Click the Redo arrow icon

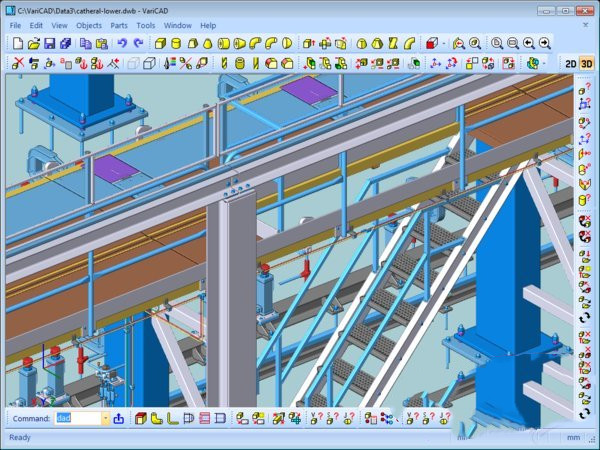coord(138,43)
